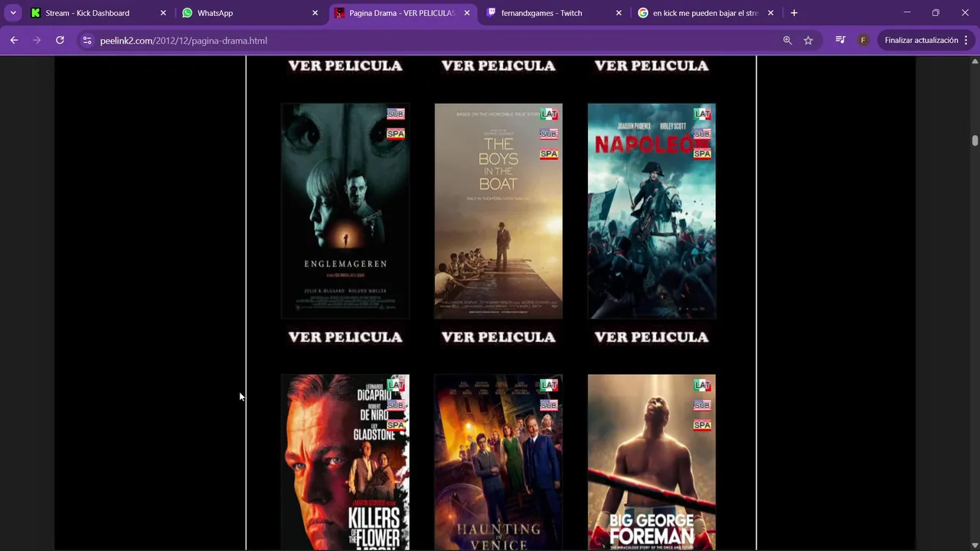Restore down the Chrome window
Viewport: 980px width, 551px height.
pyautogui.click(x=936, y=13)
